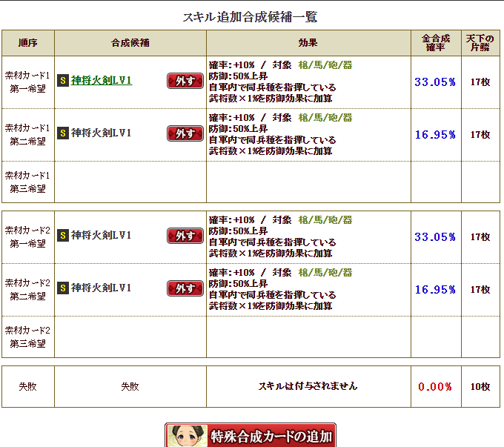Click 10枚 in the 失敗 row
504x447 pixels.
pos(480,386)
